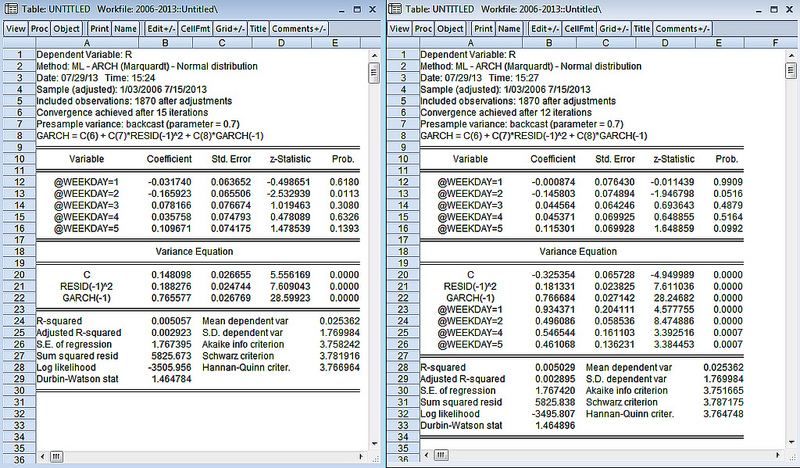
Task: Click CellFmt button in right table window
Action: point(579,29)
